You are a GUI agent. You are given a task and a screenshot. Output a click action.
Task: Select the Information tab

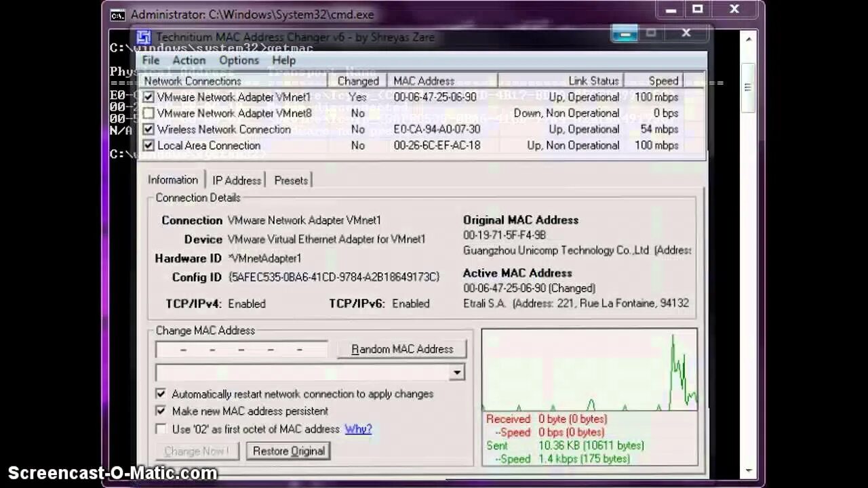coord(173,180)
